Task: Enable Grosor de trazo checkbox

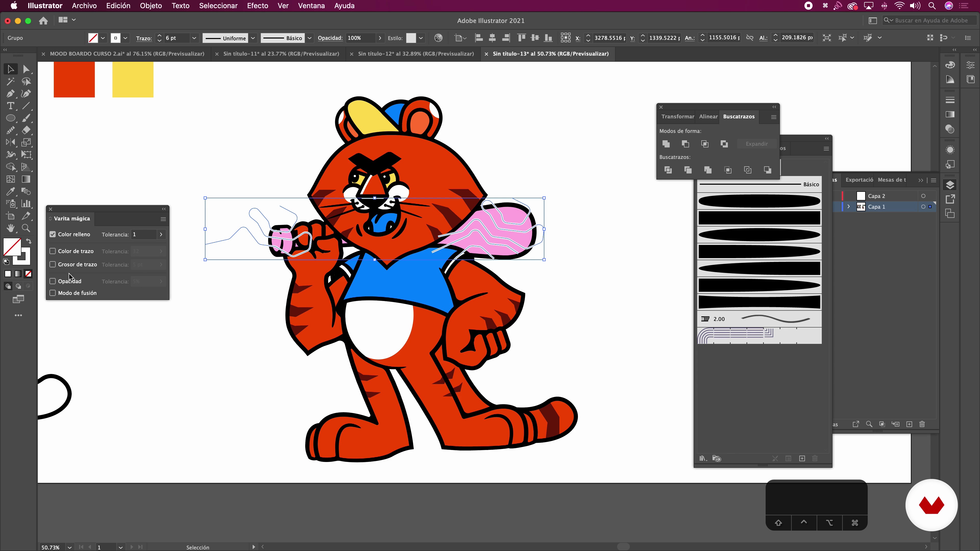Action: [53, 264]
